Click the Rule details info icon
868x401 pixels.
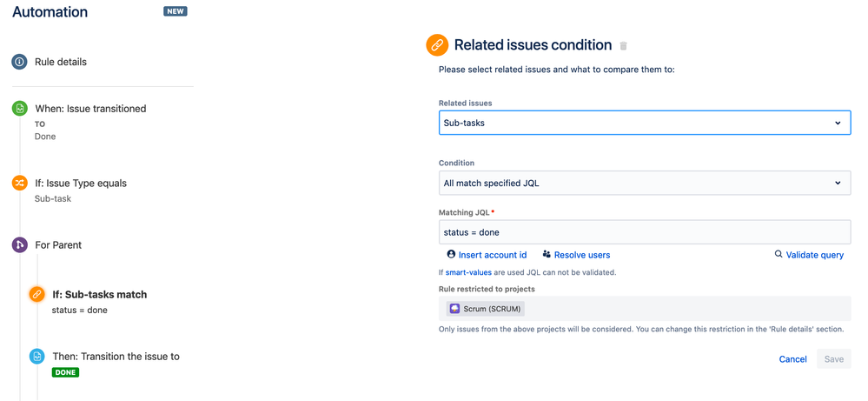tap(19, 62)
